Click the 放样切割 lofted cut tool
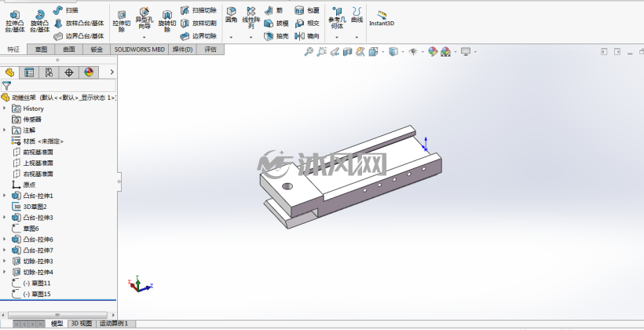Image resolution: width=644 pixels, height=330 pixels. [199, 23]
